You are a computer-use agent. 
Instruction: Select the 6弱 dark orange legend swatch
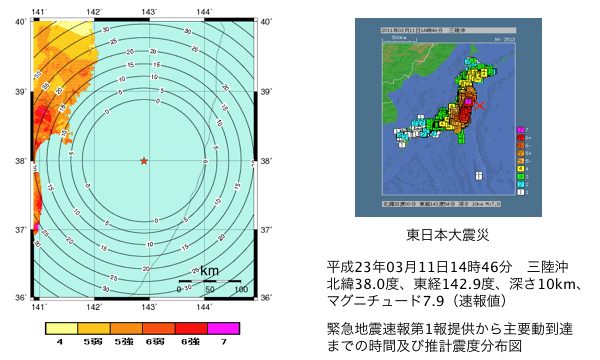click(x=159, y=328)
